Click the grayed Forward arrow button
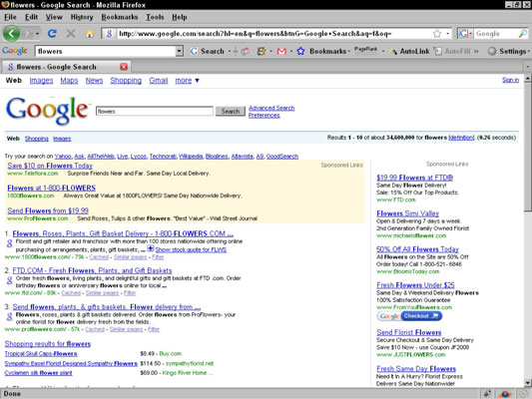Image resolution: width=532 pixels, height=399 pixels. (27, 34)
